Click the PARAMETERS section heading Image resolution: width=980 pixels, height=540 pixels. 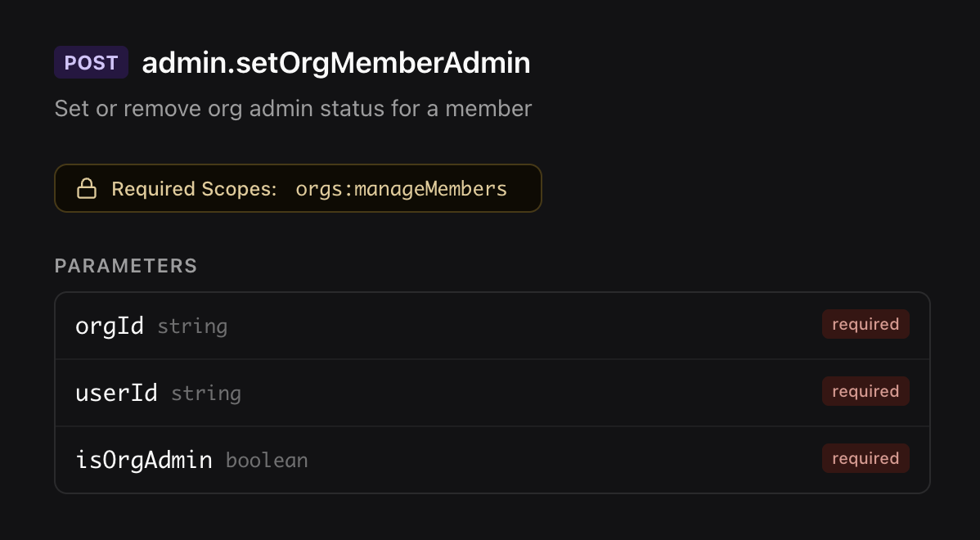coord(126,266)
